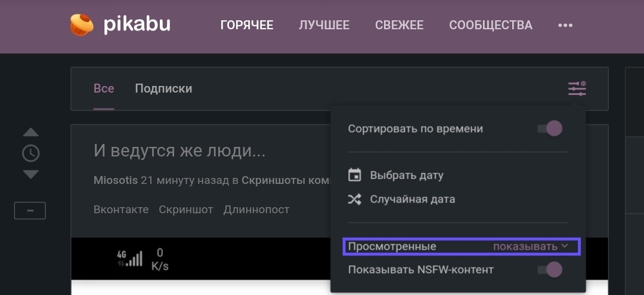Collapse post using the minus button
The image size is (644, 295).
pyautogui.click(x=30, y=211)
